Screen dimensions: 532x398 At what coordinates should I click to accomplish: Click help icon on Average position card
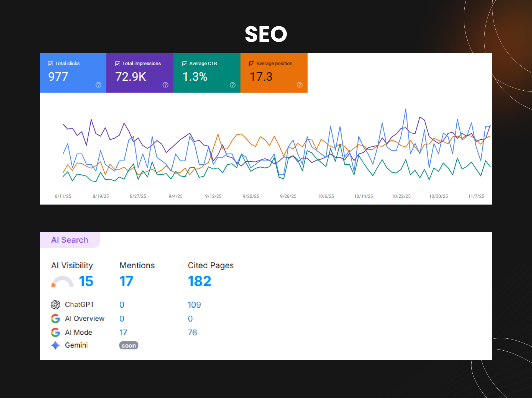[300, 85]
